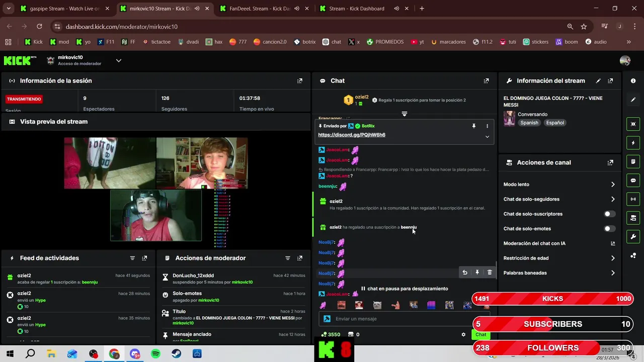Delete the hovered NoaBj7 chat message
The height and width of the screenshot is (362, 644).
pyautogui.click(x=490, y=273)
